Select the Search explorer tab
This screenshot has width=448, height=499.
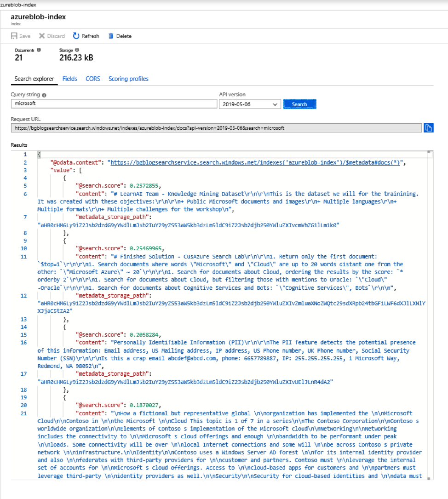[34, 79]
